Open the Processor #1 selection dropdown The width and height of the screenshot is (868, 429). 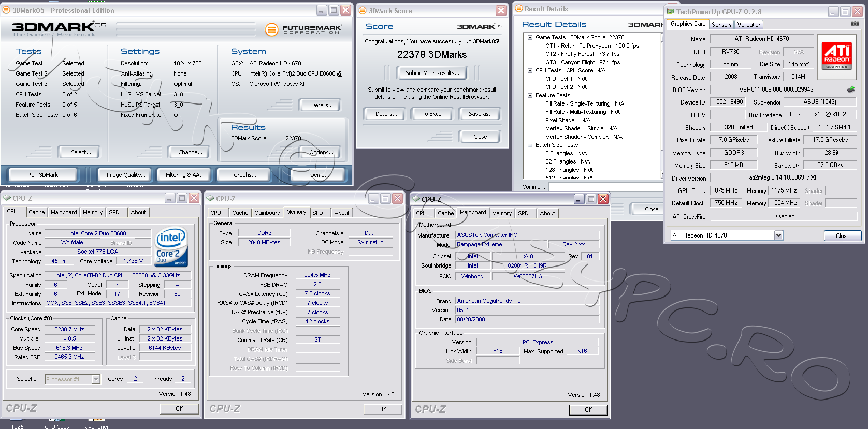coord(96,379)
